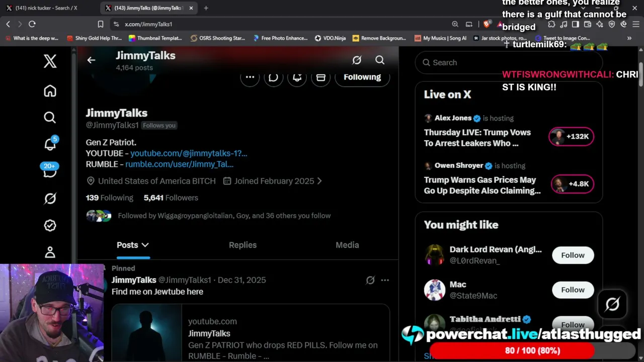Open Tabitha Andretti profile name

point(485,319)
